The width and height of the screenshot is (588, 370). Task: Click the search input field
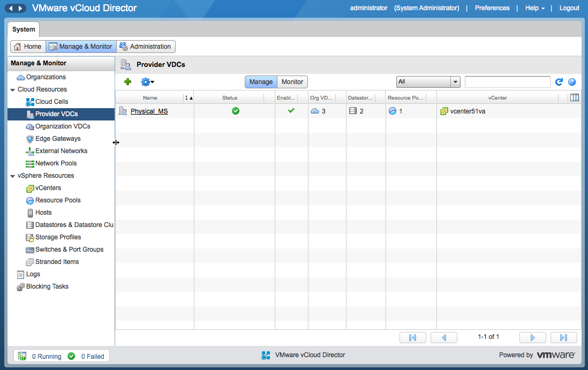(507, 82)
